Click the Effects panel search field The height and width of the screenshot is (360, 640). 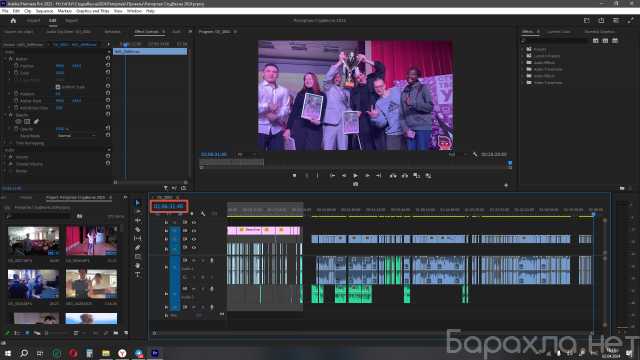(x=556, y=41)
